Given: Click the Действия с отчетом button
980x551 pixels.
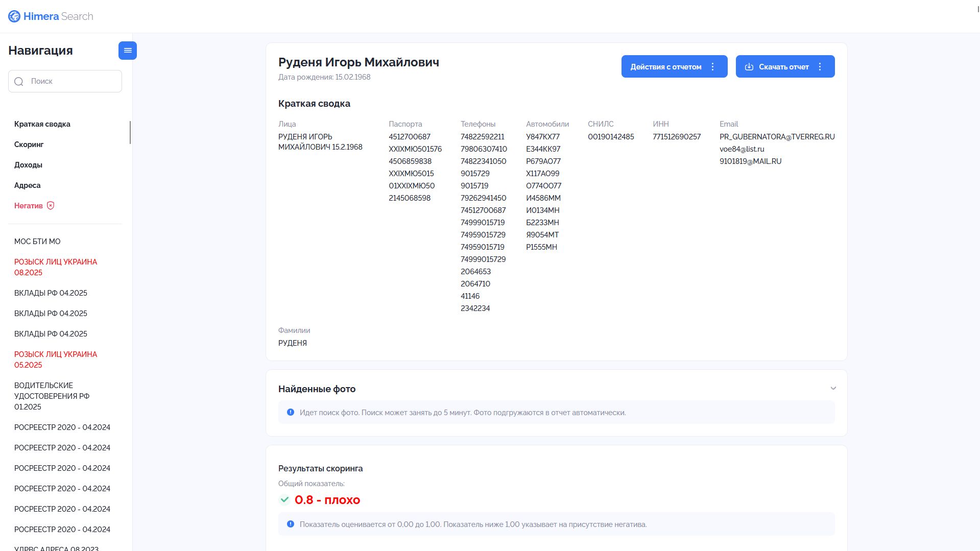Looking at the screenshot, I should [674, 66].
